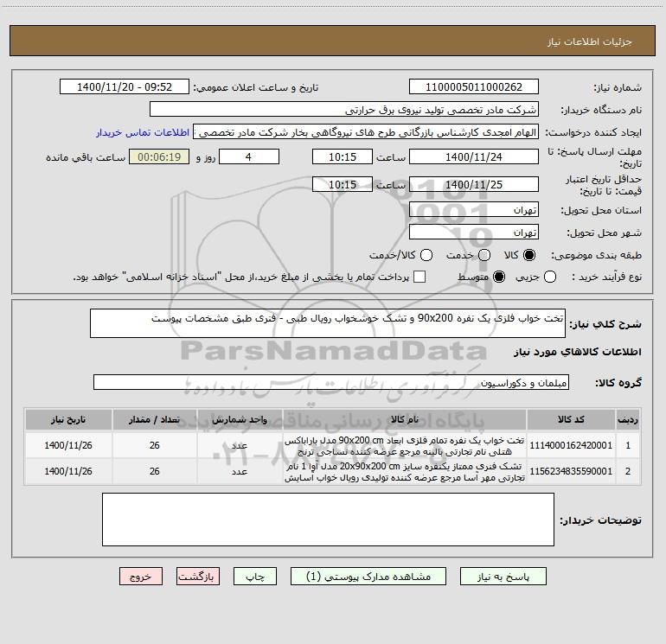Click announcement date field 1400/11/20 - 09:52
Screen dimensions: 666x644
(125, 86)
